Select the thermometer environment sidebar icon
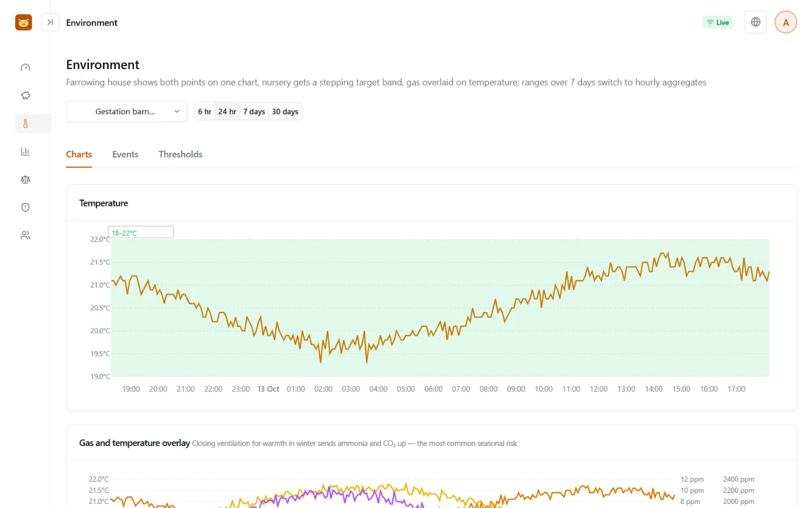The height and width of the screenshot is (508, 812). [x=25, y=123]
